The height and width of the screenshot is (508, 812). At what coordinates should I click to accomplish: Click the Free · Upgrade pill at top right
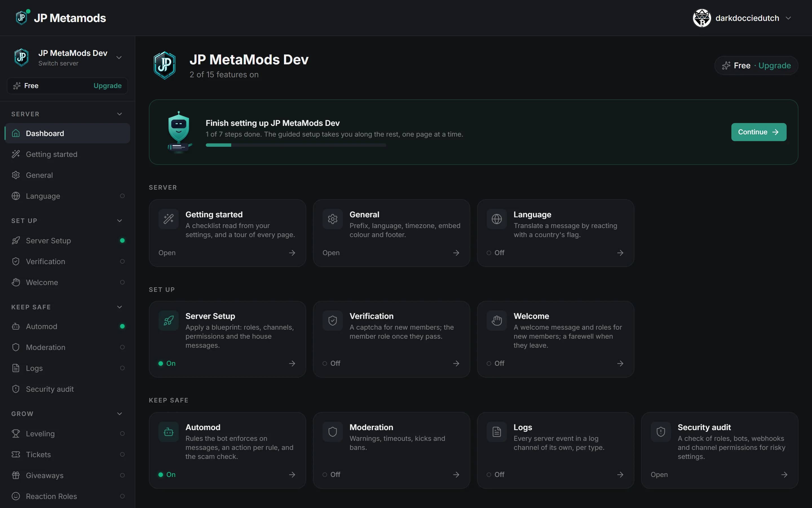756,65
